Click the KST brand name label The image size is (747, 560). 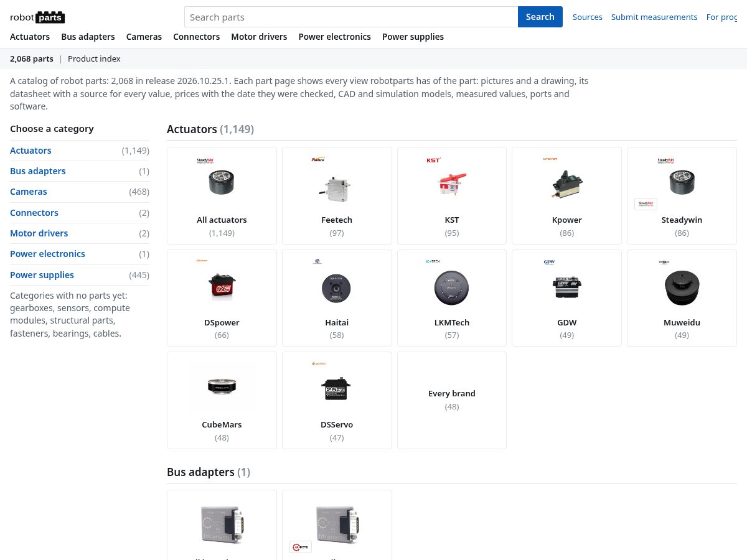(x=452, y=220)
